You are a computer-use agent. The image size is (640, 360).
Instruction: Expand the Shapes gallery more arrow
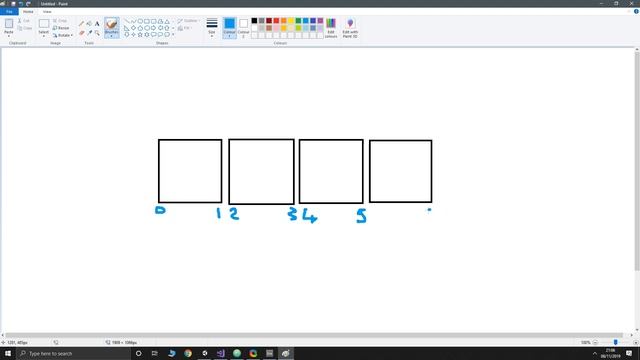point(173,35)
